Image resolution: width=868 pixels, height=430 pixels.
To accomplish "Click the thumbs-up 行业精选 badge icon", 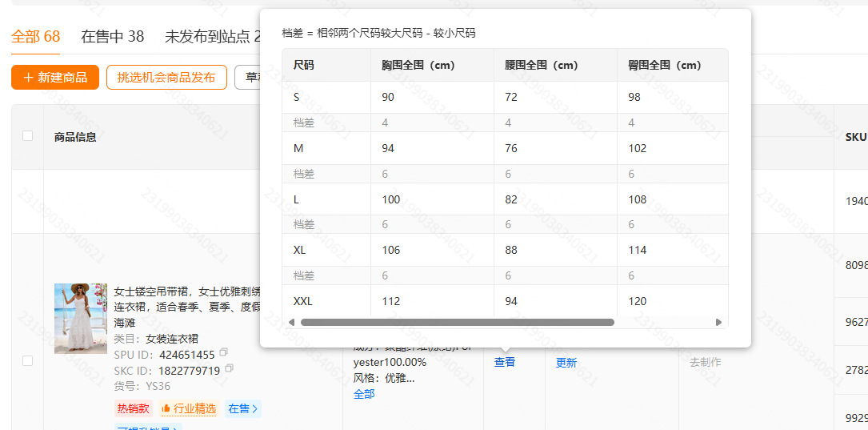I will click(166, 409).
